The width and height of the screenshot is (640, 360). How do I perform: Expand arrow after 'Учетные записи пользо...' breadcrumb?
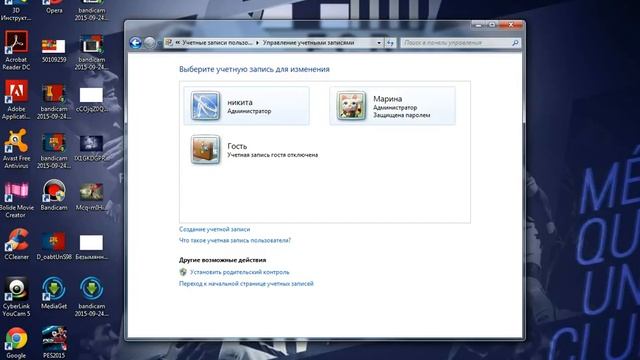[258, 42]
